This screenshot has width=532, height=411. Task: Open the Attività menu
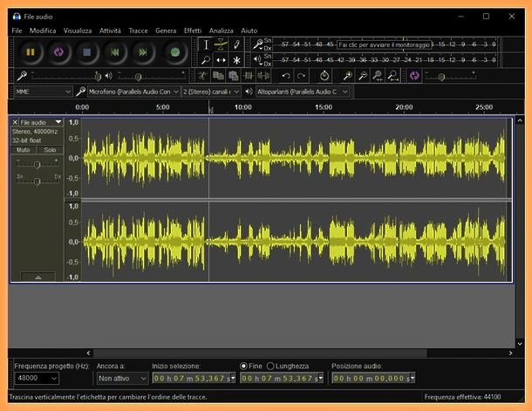tap(110, 31)
